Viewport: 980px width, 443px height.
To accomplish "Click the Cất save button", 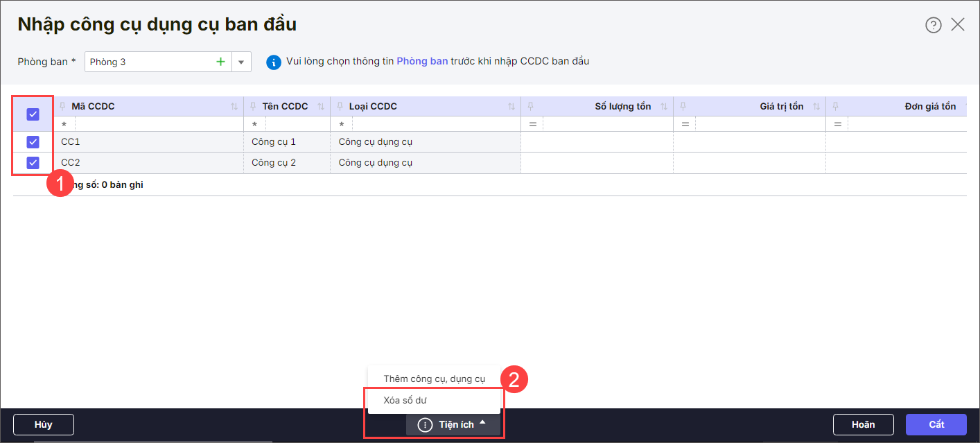I will point(936,424).
